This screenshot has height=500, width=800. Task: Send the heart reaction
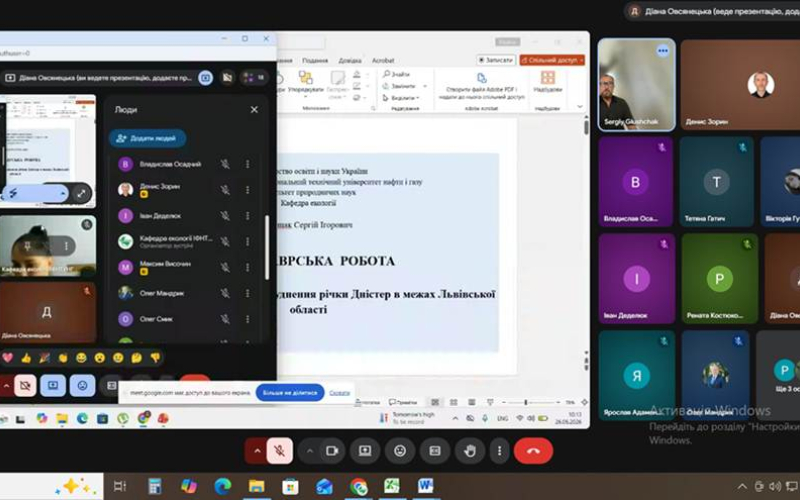point(8,358)
